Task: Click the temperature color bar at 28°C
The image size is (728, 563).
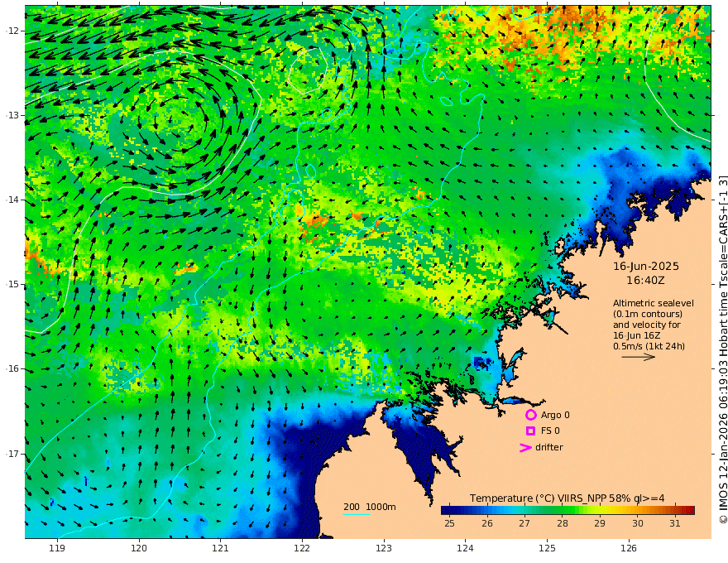Action: [563, 511]
